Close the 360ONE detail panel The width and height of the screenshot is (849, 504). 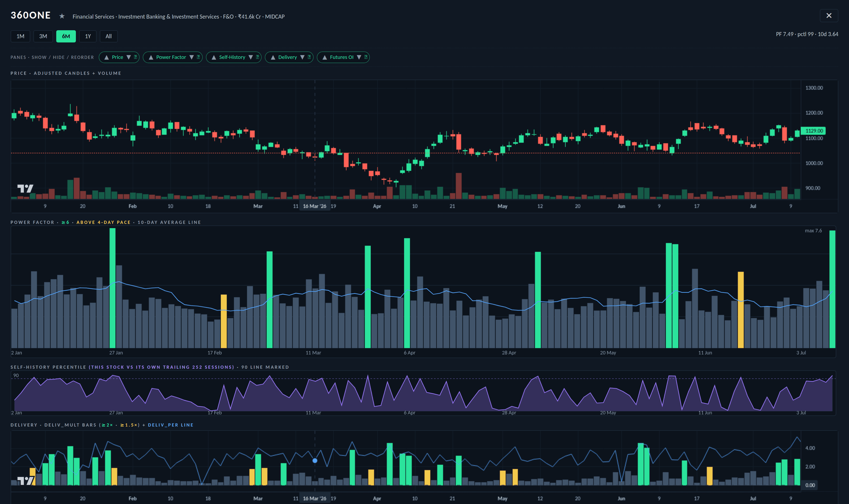(829, 16)
